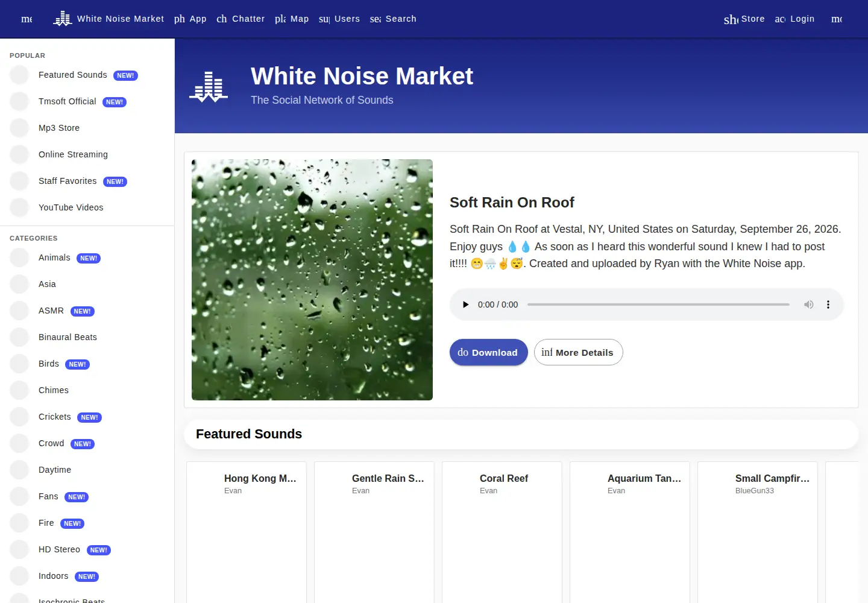Select Online Streaming in the sidebar
Screen dimensions: 868x603
(73, 154)
